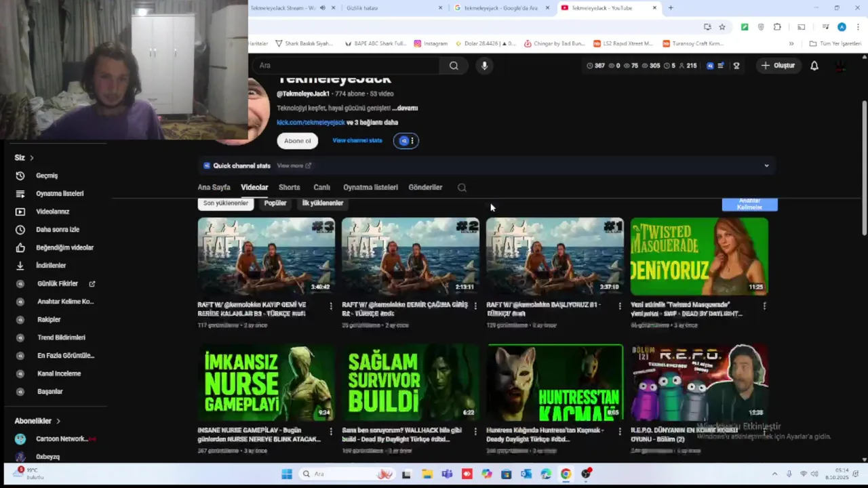Expand the Siz sidebar section

point(24,158)
